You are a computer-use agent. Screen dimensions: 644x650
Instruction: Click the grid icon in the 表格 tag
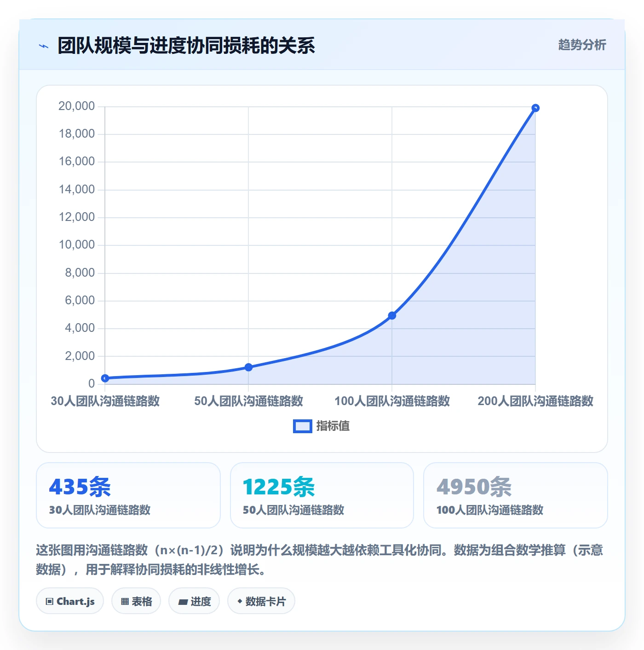tap(125, 602)
